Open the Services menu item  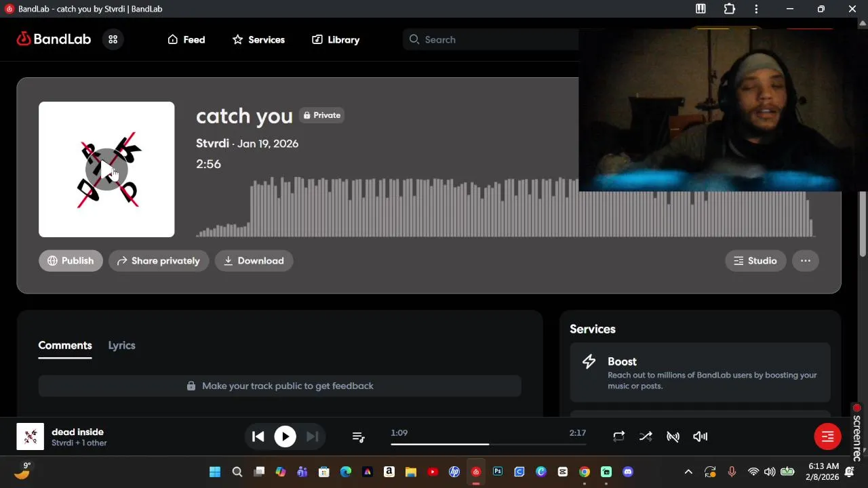click(x=258, y=39)
